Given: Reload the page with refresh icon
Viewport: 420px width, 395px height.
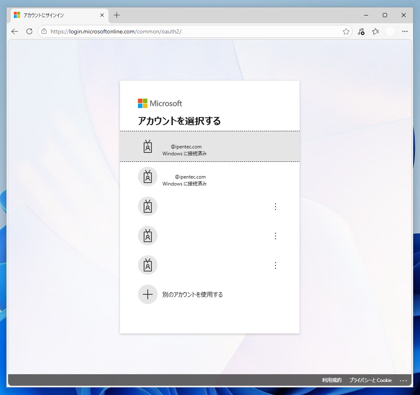Looking at the screenshot, I should coord(29,32).
